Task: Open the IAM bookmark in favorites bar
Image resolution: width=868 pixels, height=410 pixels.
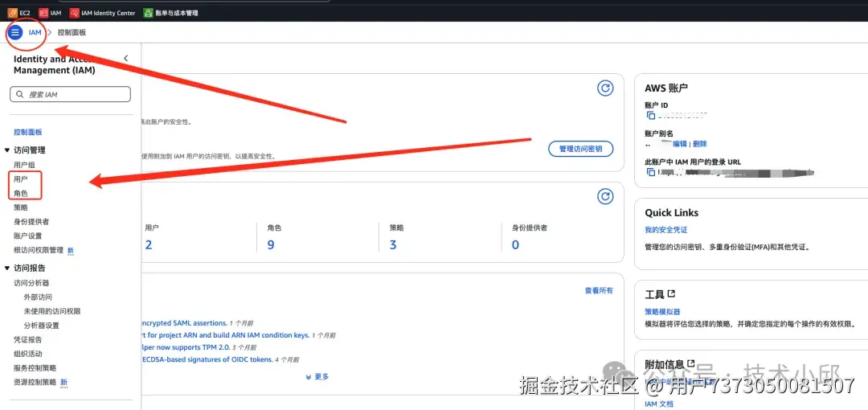Action: coord(51,13)
